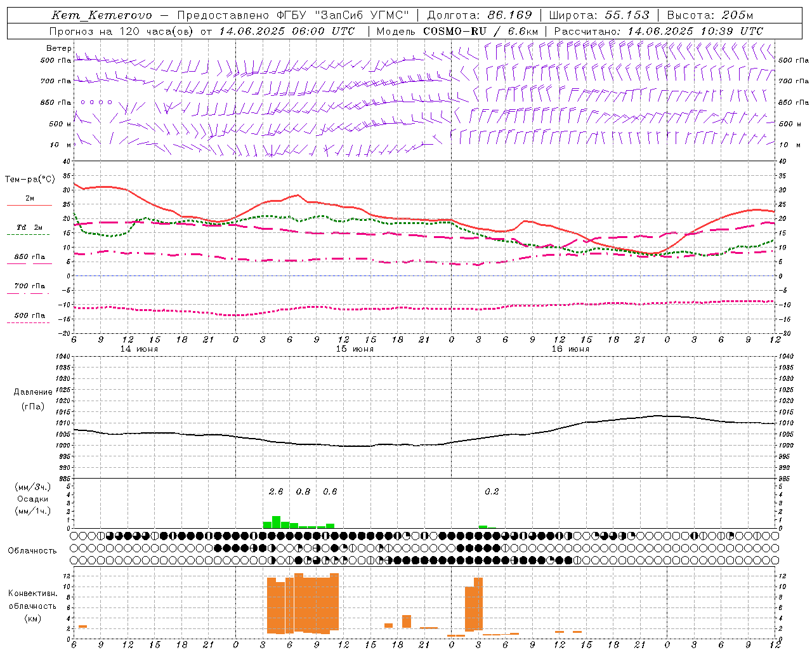Select the 14 июня date label
Image resolution: width=812 pixels, height=650 pixels.
(139, 349)
